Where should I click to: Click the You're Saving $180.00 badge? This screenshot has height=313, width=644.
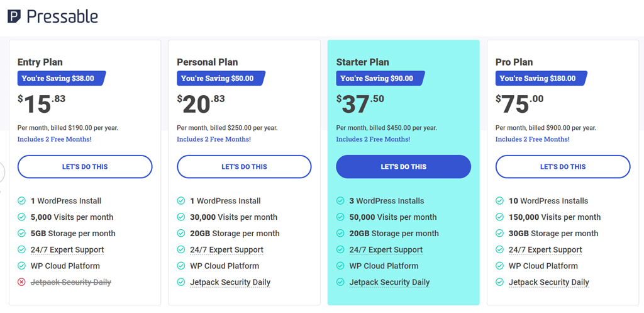coord(541,78)
